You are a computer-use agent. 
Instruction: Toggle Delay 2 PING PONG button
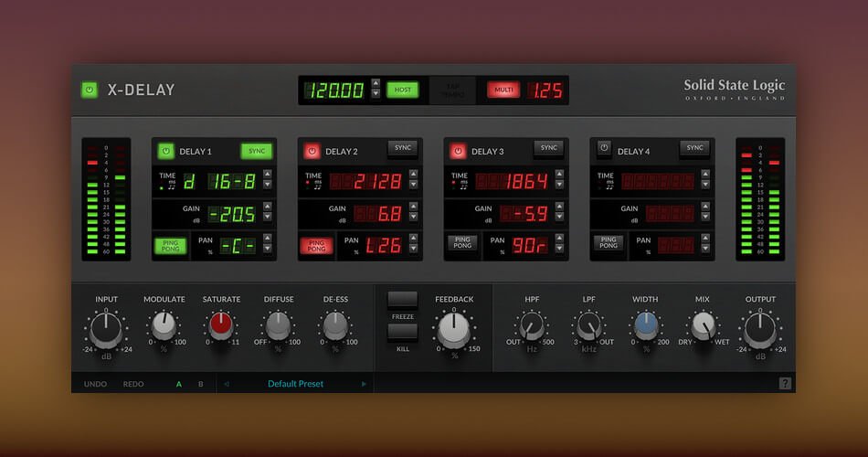316,246
